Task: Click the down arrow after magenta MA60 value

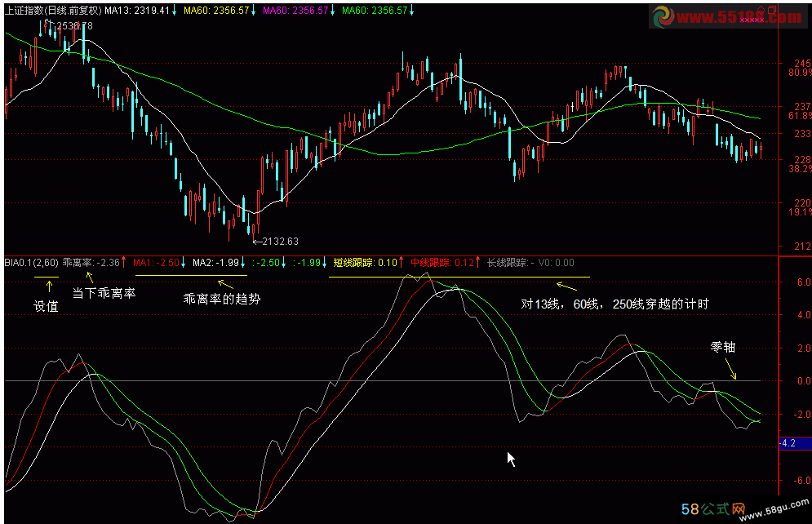Action: (x=332, y=11)
